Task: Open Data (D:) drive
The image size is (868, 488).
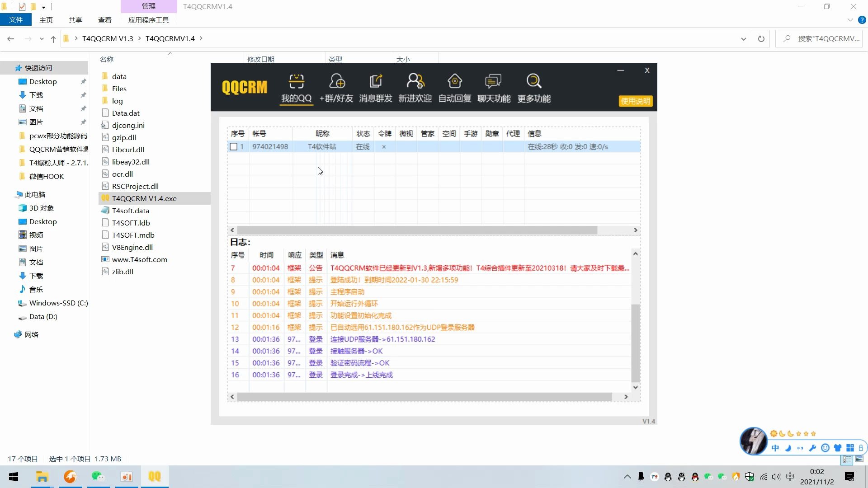Action: [43, 316]
